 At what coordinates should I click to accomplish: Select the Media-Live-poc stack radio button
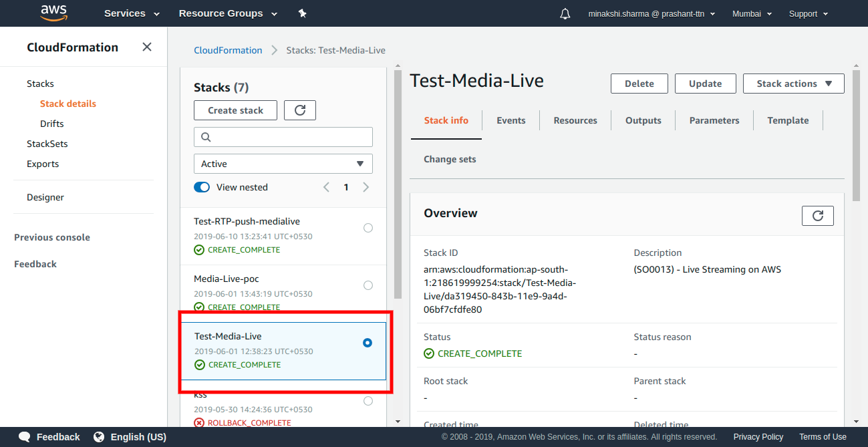tap(368, 285)
